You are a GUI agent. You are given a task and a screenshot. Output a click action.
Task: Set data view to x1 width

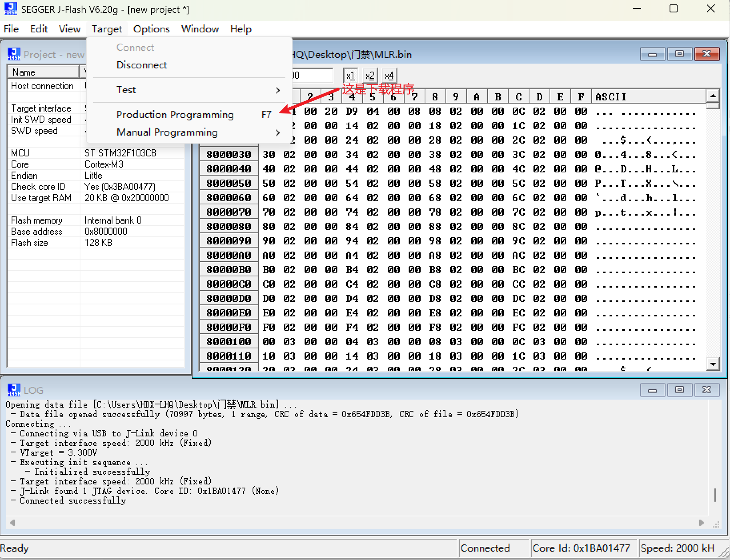pos(350,76)
